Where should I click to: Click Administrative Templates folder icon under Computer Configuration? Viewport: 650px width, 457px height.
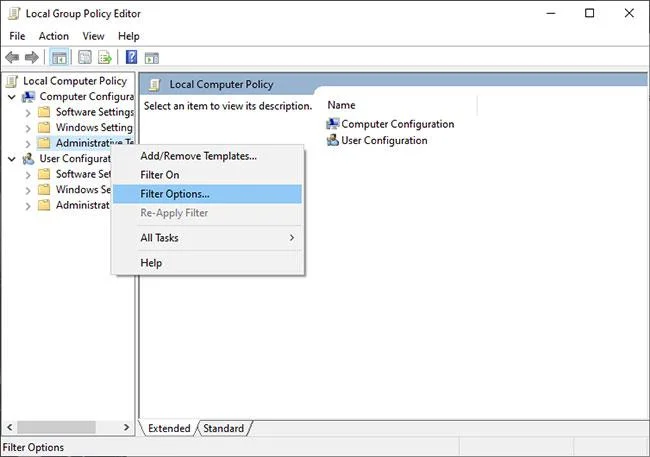click(44, 143)
